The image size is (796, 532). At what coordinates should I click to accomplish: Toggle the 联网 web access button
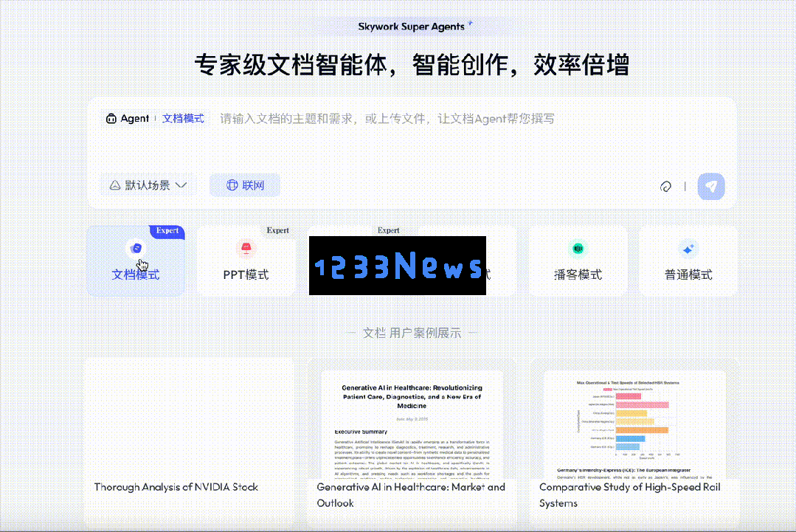[245, 185]
